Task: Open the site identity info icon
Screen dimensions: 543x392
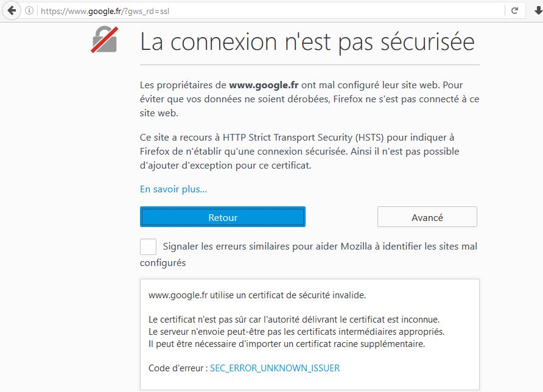Action: [x=29, y=11]
